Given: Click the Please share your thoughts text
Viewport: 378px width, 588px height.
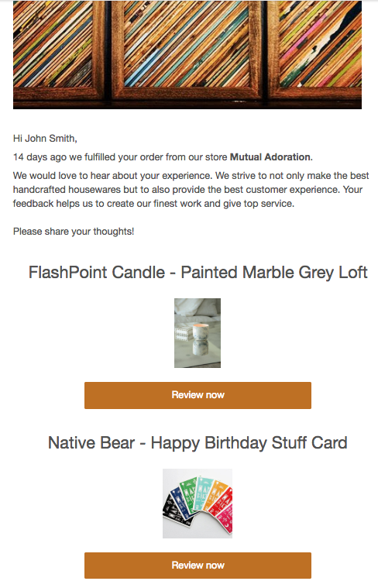Looking at the screenshot, I should coord(74,232).
